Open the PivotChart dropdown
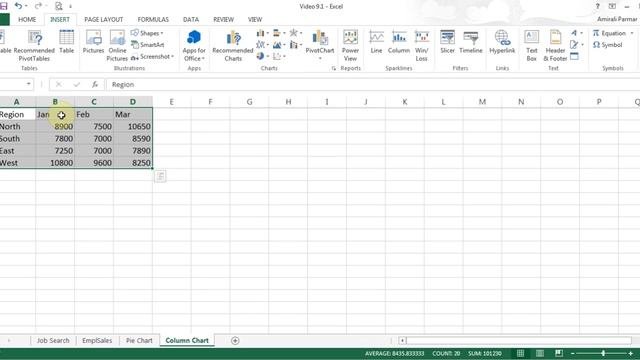The height and width of the screenshot is (360, 640). (x=320, y=58)
